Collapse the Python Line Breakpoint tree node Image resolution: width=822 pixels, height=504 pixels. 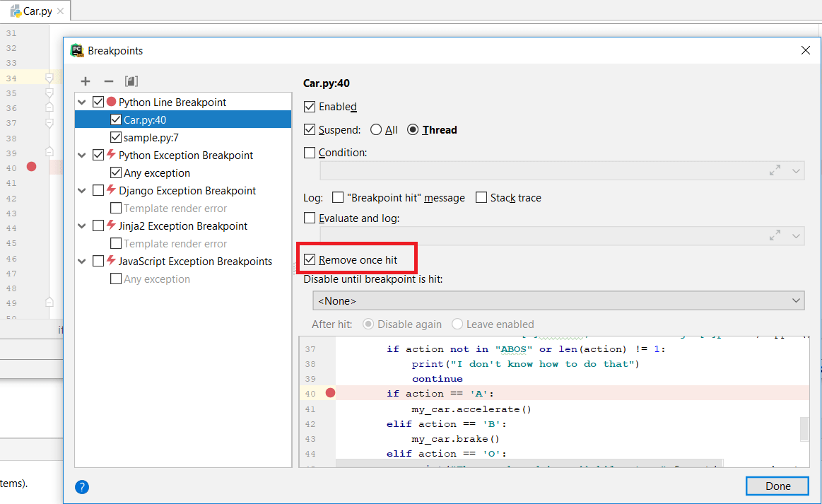point(82,102)
